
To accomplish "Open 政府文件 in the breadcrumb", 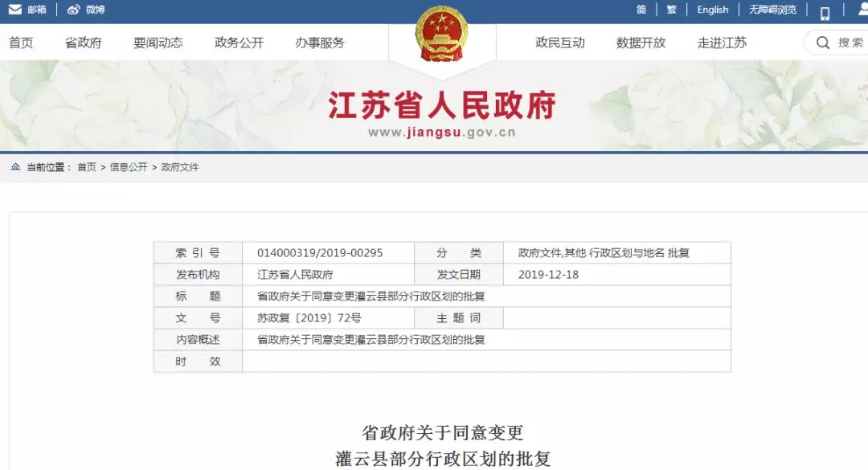I will pos(180,167).
